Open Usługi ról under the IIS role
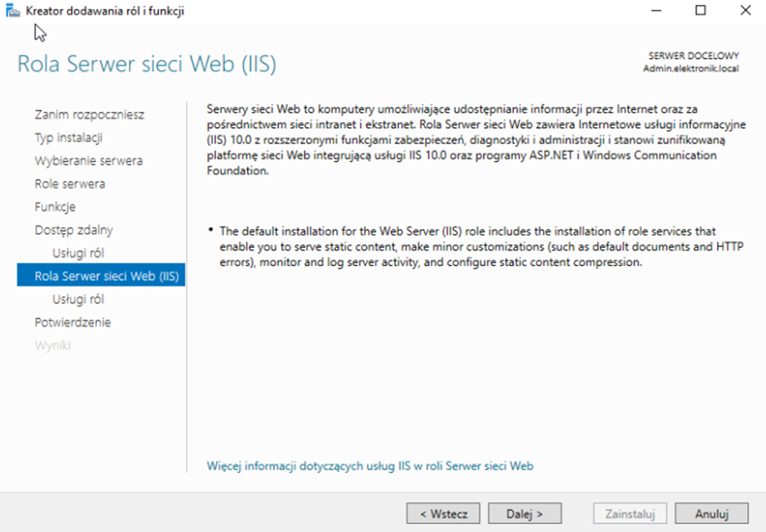 (x=77, y=299)
